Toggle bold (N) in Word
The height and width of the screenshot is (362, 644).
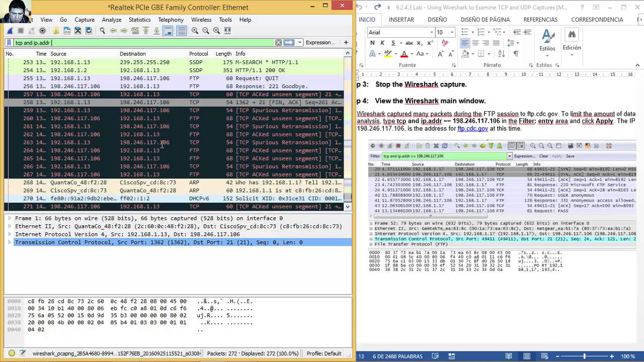click(372, 43)
